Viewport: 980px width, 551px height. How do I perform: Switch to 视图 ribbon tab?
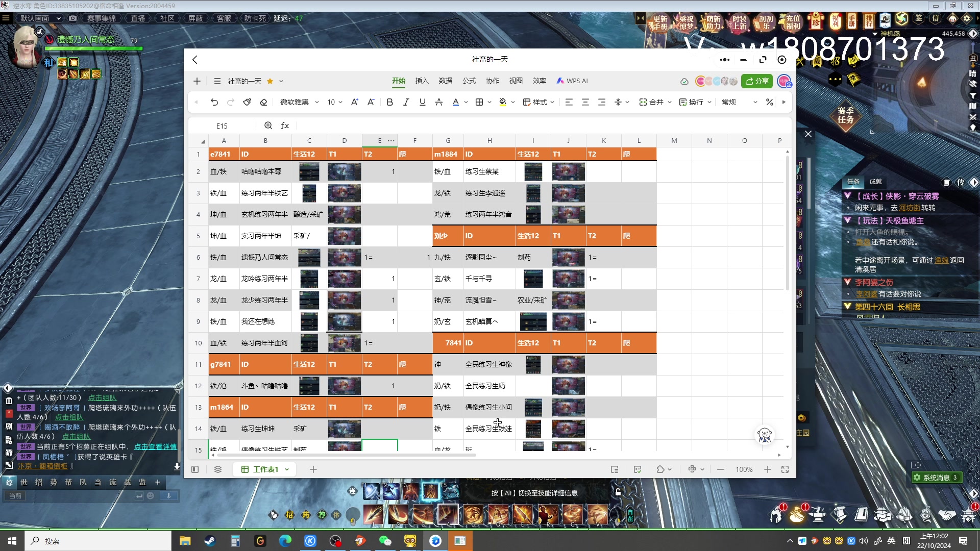click(x=516, y=81)
